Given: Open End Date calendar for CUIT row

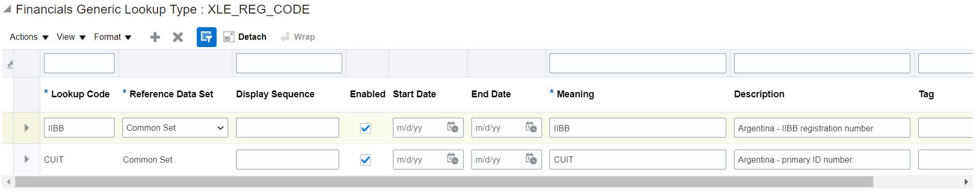Looking at the screenshot, I should click(x=531, y=159).
